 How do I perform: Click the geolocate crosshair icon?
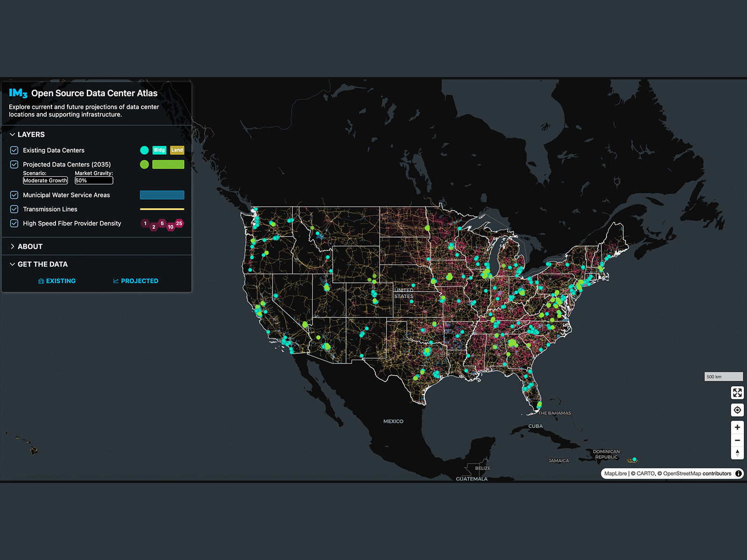(738, 410)
